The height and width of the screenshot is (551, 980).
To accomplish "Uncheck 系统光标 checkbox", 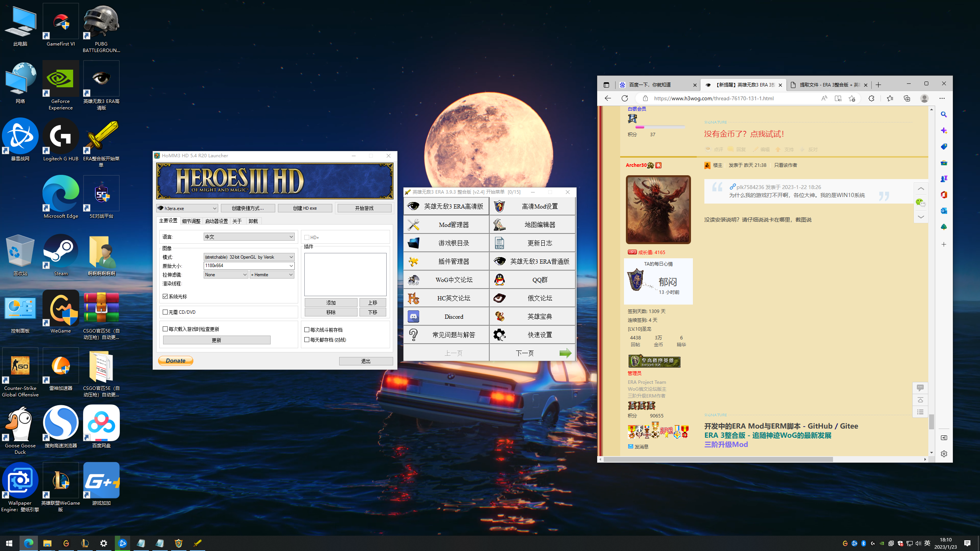I will click(x=165, y=297).
